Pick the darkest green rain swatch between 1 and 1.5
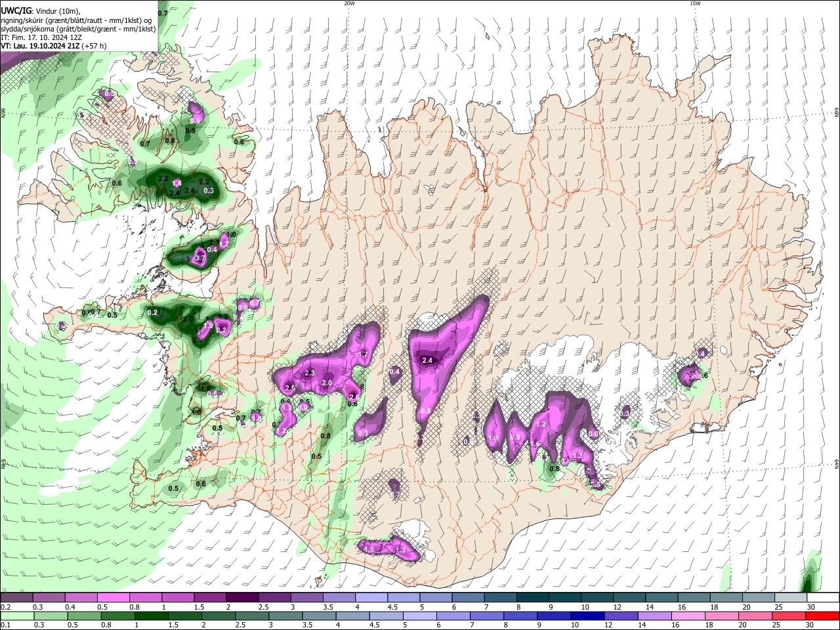Viewport: 840px width, 630px height. 151,616
